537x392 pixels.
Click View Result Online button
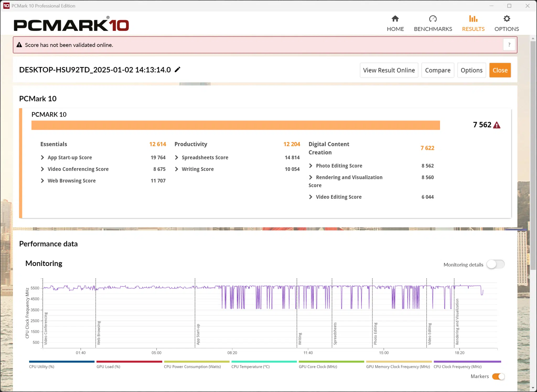(x=389, y=70)
